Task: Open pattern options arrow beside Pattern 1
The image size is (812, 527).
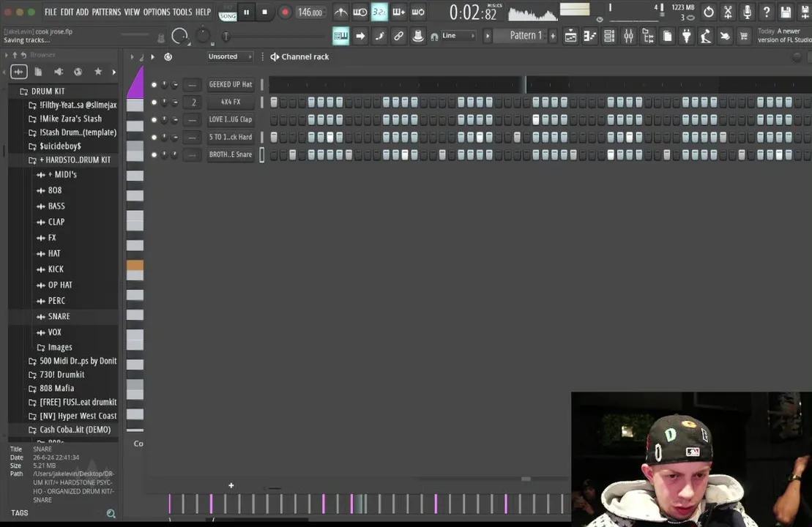Action: 488,36
